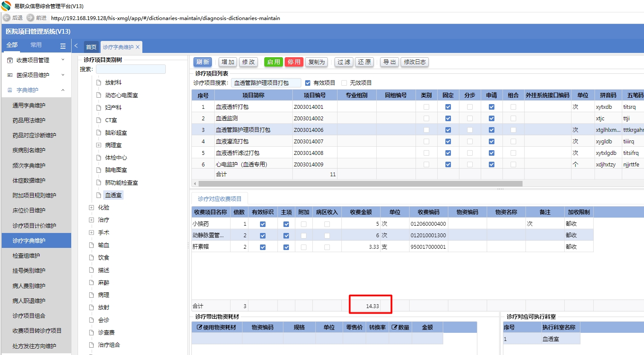Click the file icon beside 肺功能检查室
Image resolution: width=644 pixels, height=355 pixels.
click(98, 183)
